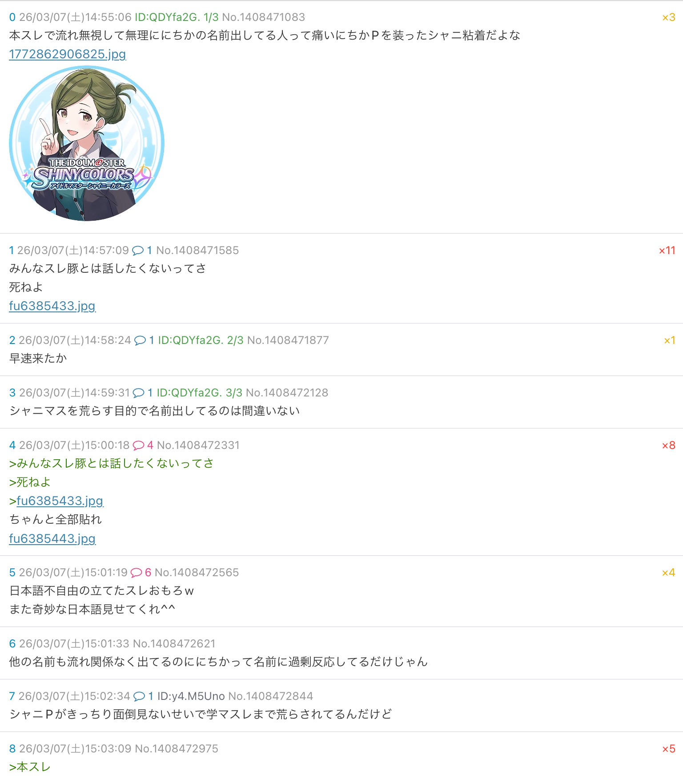Open fu6385443.jpg link in post 4
Screen dimensions: 683x784
52,538
